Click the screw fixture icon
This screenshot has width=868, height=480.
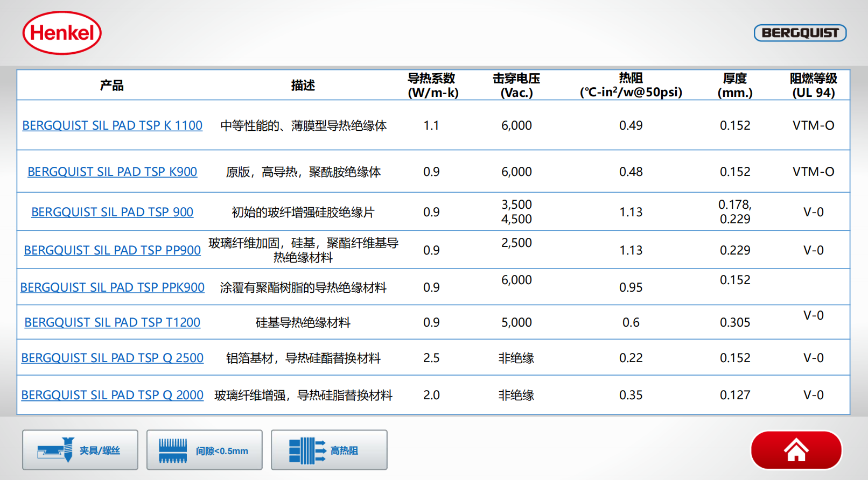coord(56,450)
